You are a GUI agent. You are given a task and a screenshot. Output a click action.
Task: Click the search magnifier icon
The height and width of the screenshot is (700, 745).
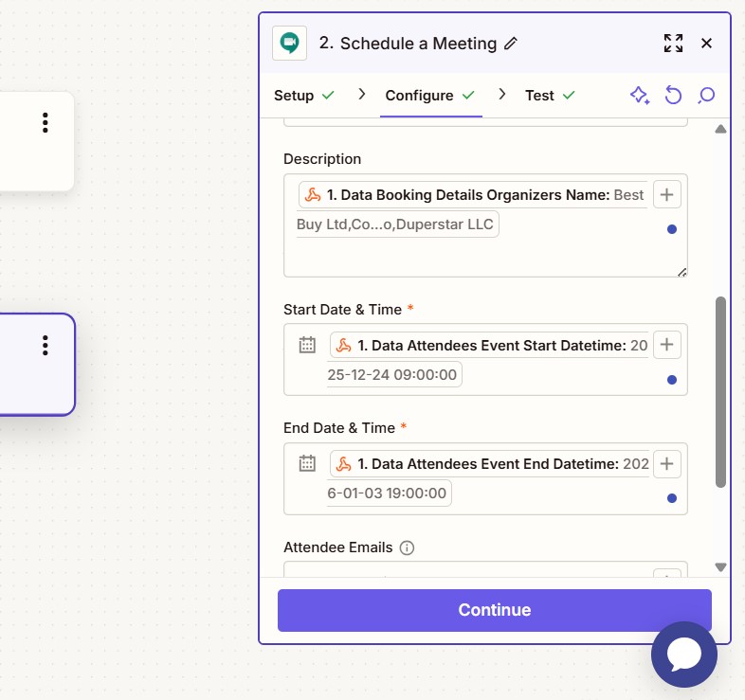pos(706,96)
